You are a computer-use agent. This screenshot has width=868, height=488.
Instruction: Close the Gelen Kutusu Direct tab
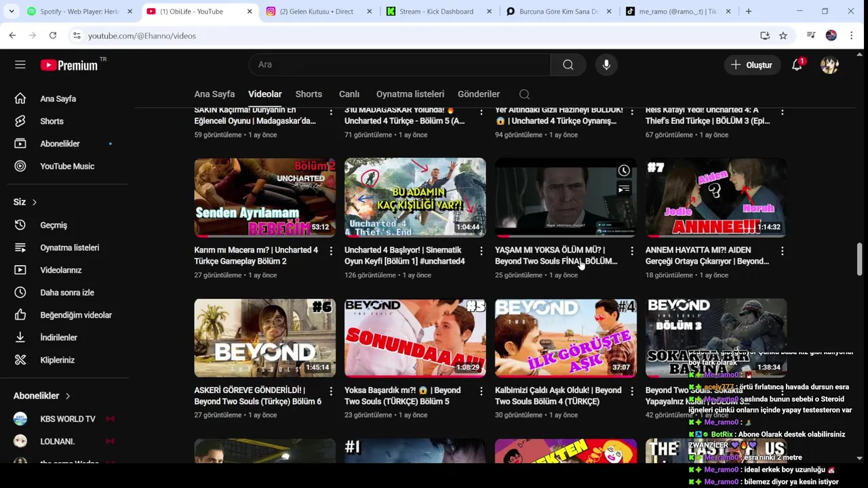[369, 12]
